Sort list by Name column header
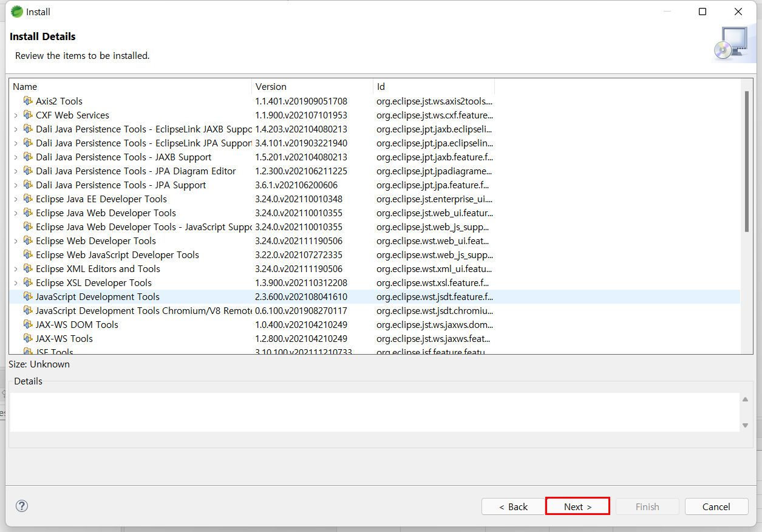 pos(131,86)
